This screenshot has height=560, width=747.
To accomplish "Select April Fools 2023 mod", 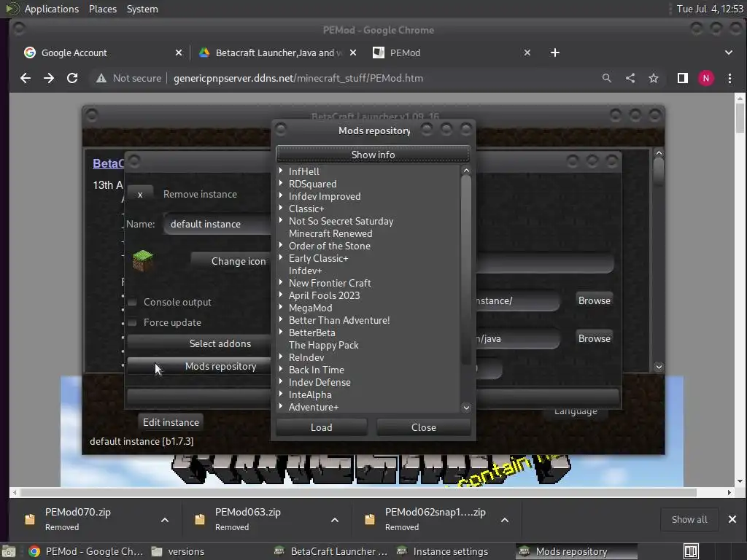I will pyautogui.click(x=324, y=295).
